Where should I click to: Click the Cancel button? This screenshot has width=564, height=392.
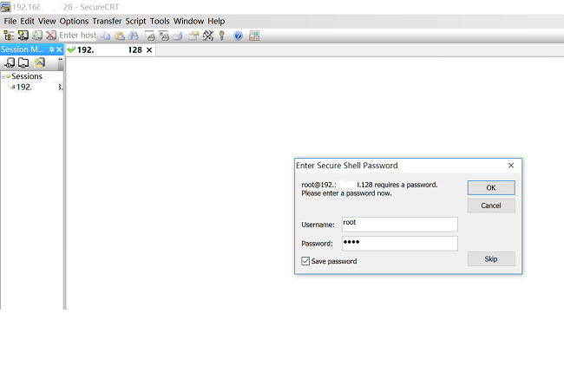490,206
